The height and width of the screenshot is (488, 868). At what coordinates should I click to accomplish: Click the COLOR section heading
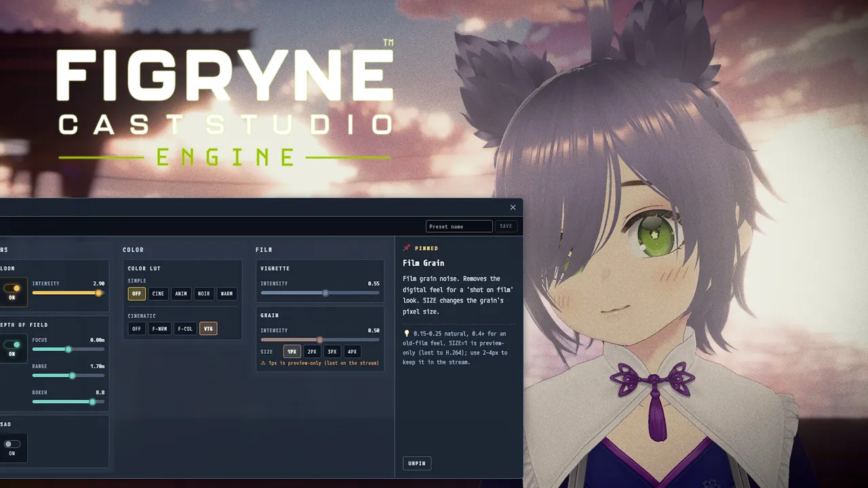133,250
